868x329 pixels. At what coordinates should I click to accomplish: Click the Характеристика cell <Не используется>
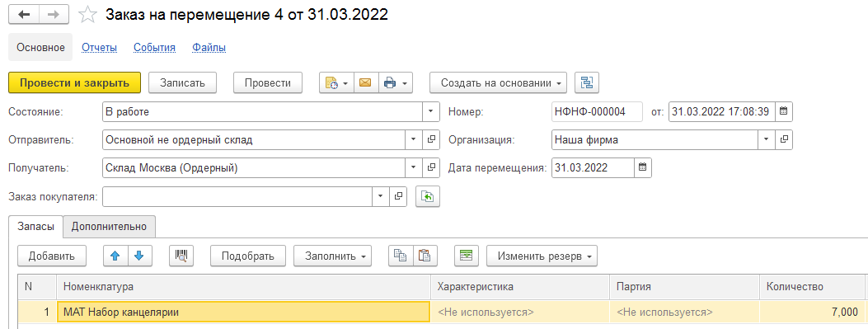[520, 312]
